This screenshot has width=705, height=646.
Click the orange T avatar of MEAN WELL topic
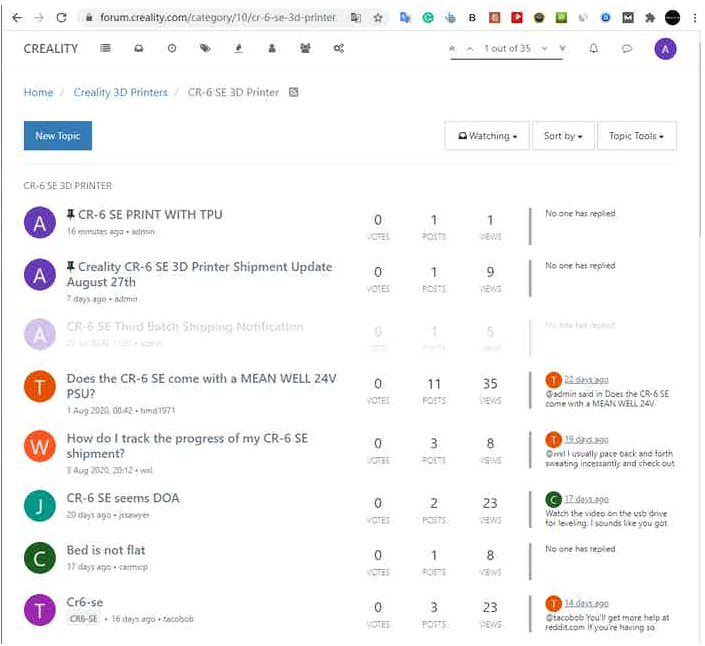tap(40, 386)
